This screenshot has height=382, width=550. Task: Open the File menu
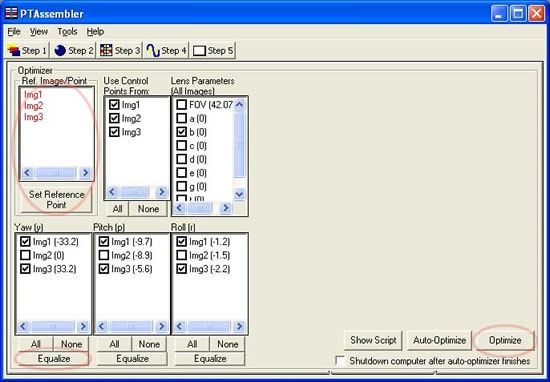(14, 32)
